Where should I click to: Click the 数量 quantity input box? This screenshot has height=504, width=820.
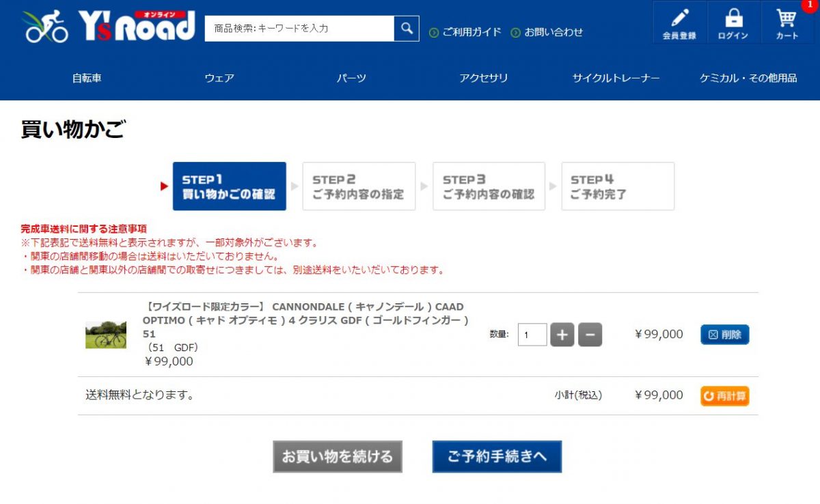[532, 335]
